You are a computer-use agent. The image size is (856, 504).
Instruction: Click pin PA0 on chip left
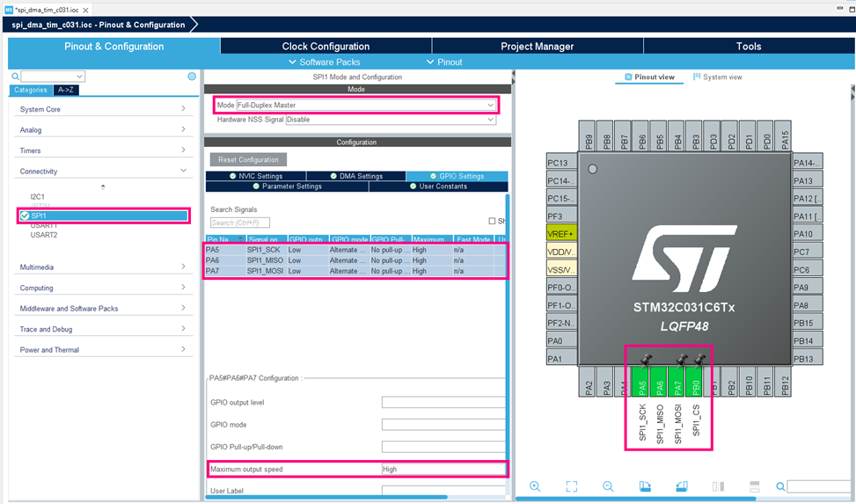click(x=562, y=340)
